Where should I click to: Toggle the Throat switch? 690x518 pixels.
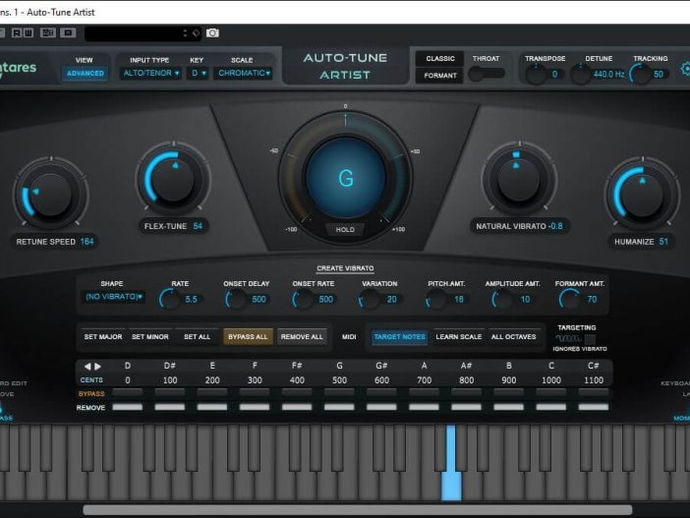pyautogui.click(x=486, y=73)
